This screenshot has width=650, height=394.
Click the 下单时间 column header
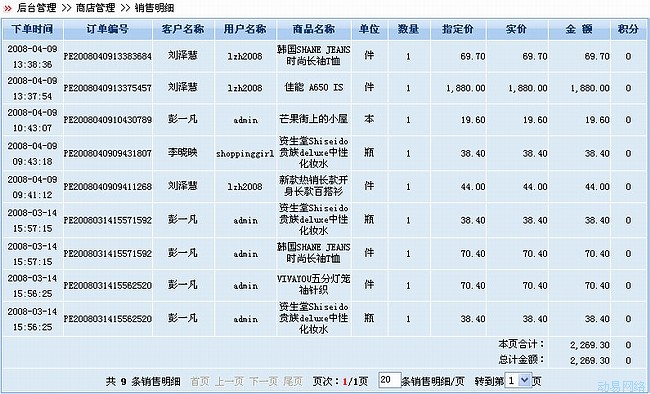click(x=32, y=29)
